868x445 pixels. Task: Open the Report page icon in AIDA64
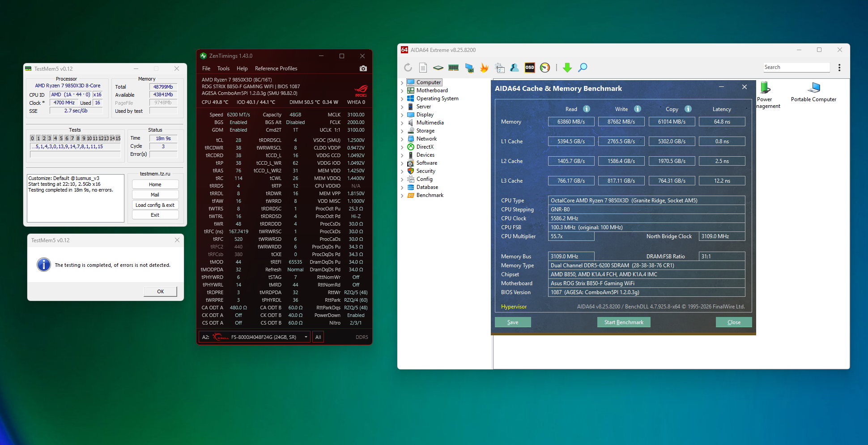pos(423,68)
